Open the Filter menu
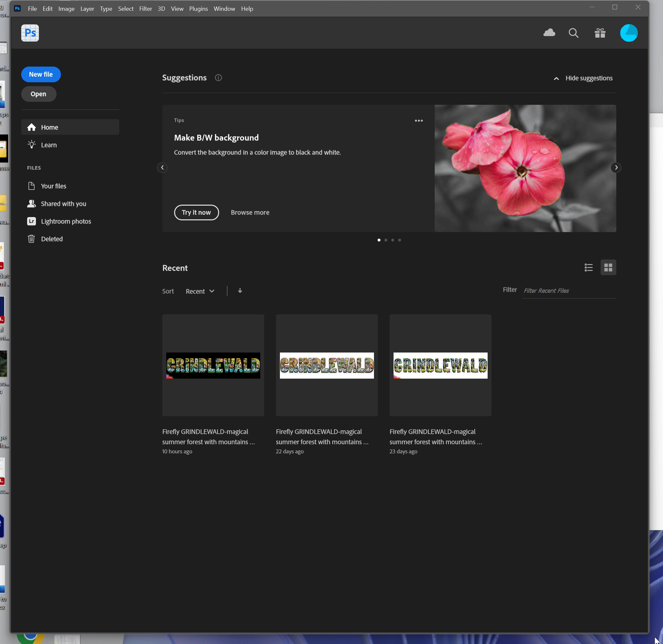Viewport: 663px width, 644px height. click(x=146, y=9)
